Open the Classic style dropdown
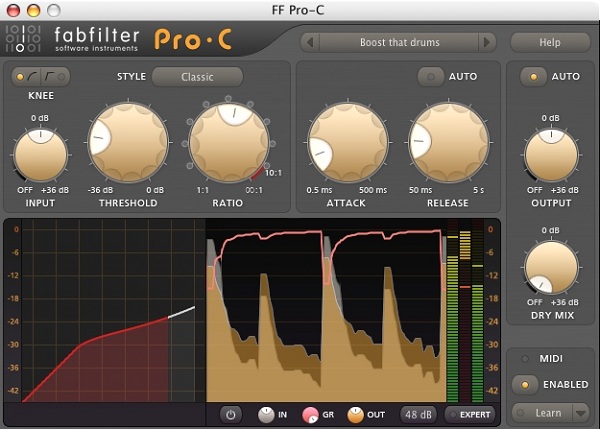The width and height of the screenshot is (600, 429). pyautogui.click(x=197, y=77)
